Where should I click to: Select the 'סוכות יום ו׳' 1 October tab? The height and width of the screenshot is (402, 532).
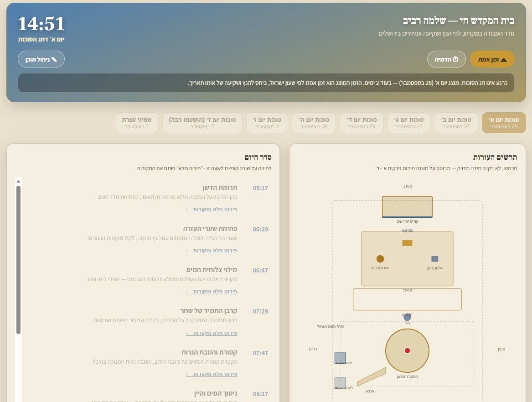[x=267, y=123]
